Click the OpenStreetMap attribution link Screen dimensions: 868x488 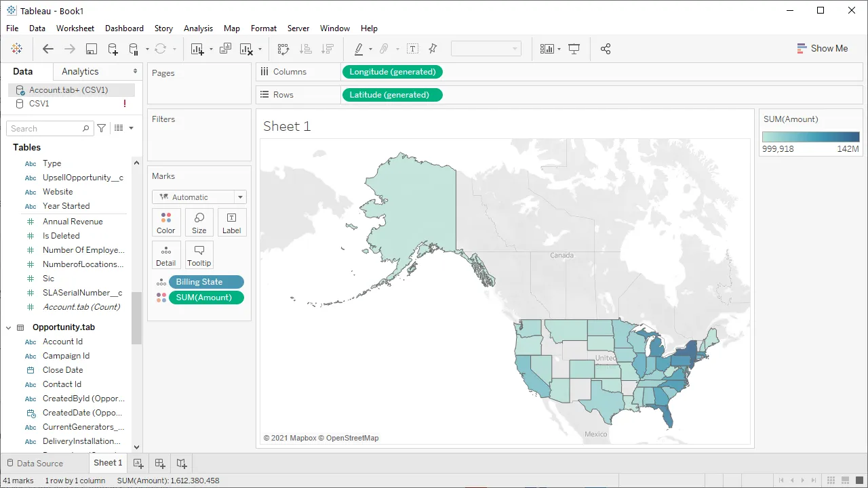click(x=350, y=438)
